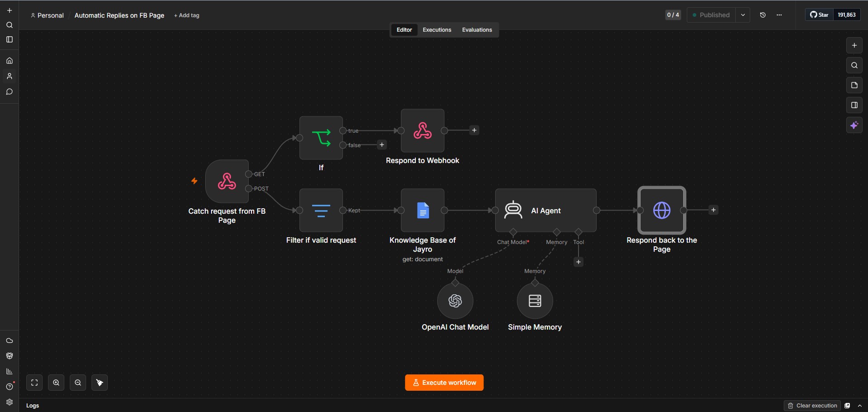The width and height of the screenshot is (868, 412).
Task: Select the If node
Action: click(x=321, y=138)
